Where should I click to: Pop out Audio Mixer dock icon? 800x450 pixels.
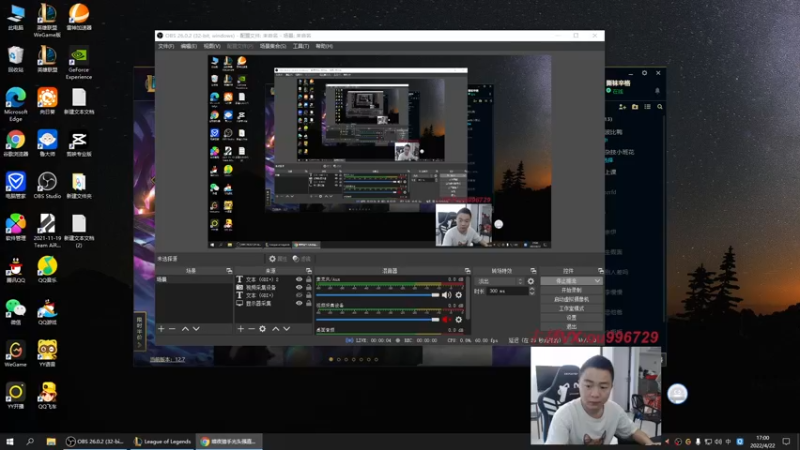tap(467, 270)
